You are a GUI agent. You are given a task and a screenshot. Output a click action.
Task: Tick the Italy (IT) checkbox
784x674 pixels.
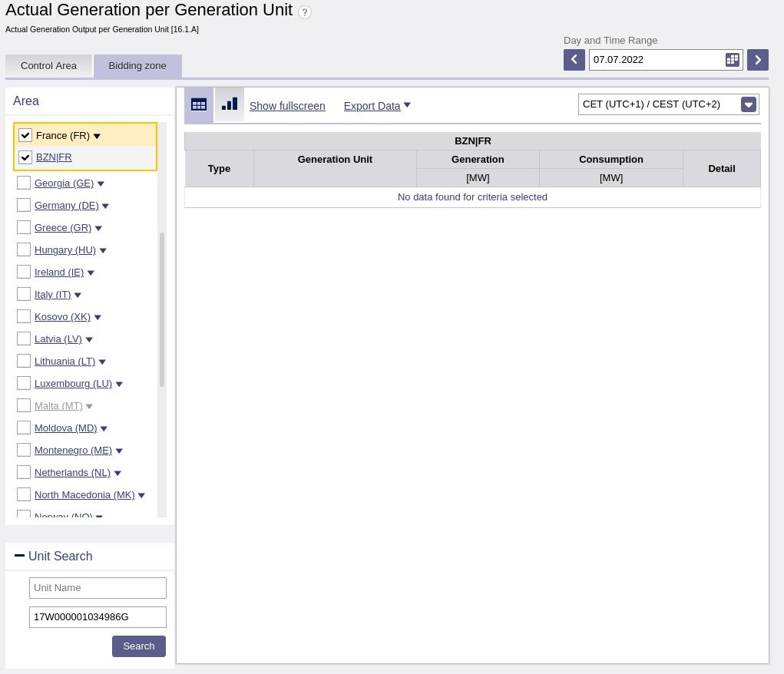pyautogui.click(x=24, y=294)
